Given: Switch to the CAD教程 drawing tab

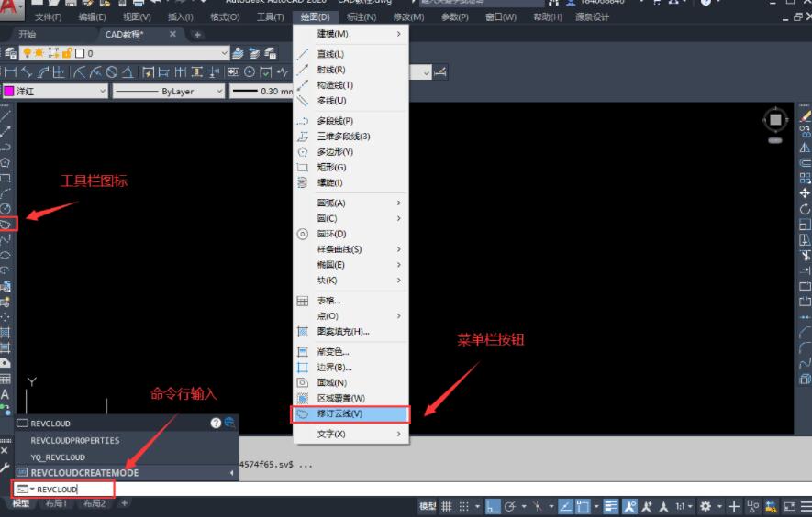Looking at the screenshot, I should click(x=124, y=35).
